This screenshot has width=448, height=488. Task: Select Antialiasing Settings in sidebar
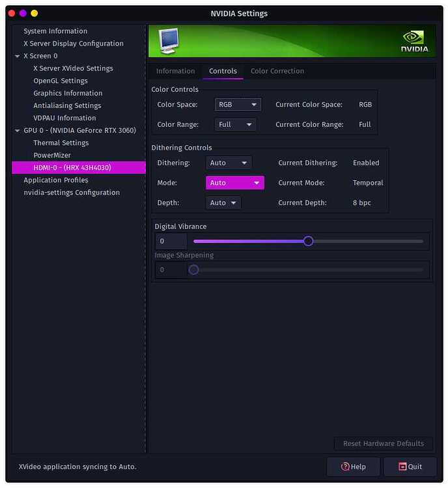[67, 106]
